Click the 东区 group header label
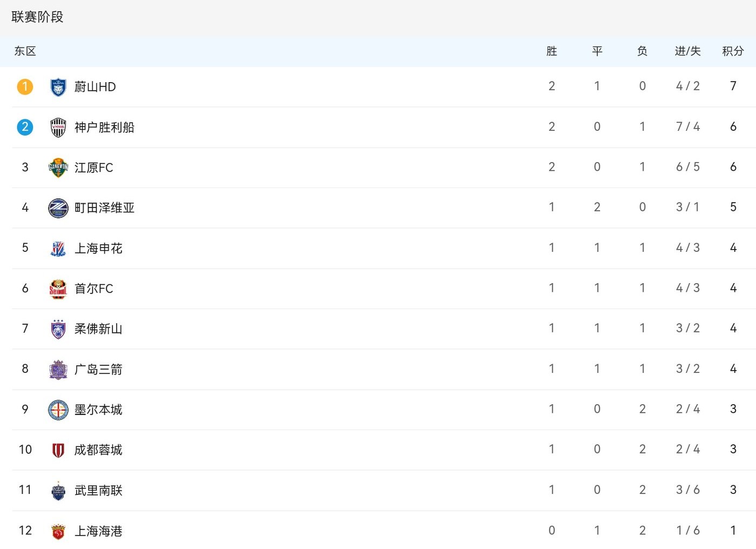 (x=25, y=51)
